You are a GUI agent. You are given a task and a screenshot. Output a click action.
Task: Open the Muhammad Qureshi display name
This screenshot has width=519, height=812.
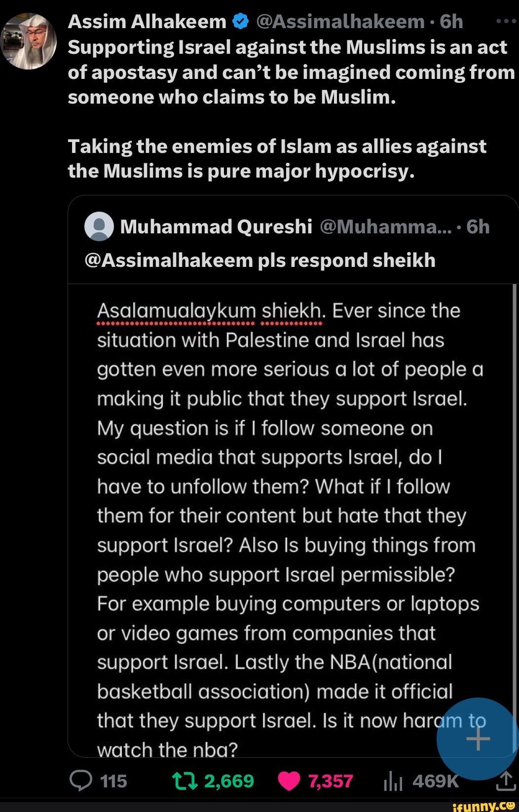[216, 226]
